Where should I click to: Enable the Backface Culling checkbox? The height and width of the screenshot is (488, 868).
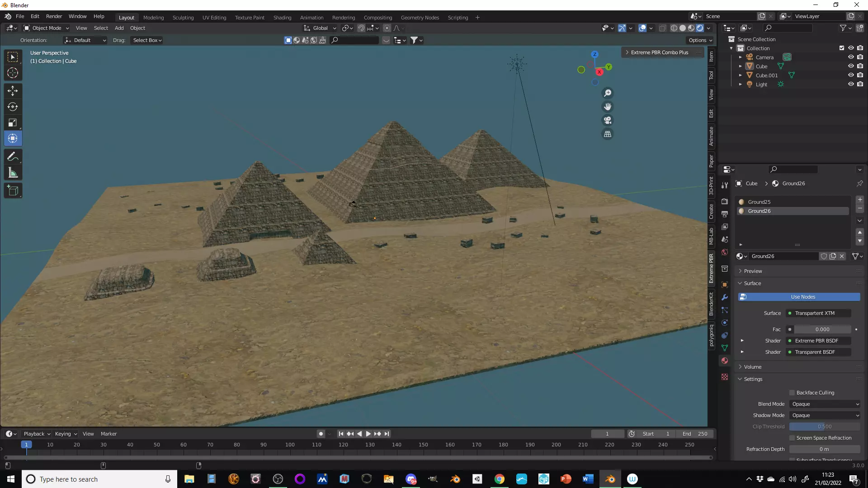coord(792,393)
